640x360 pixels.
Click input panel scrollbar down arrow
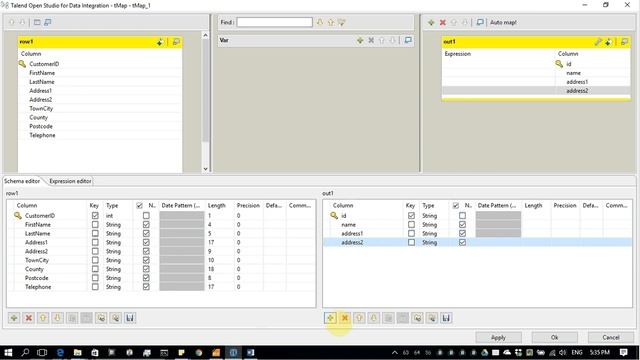point(205,169)
